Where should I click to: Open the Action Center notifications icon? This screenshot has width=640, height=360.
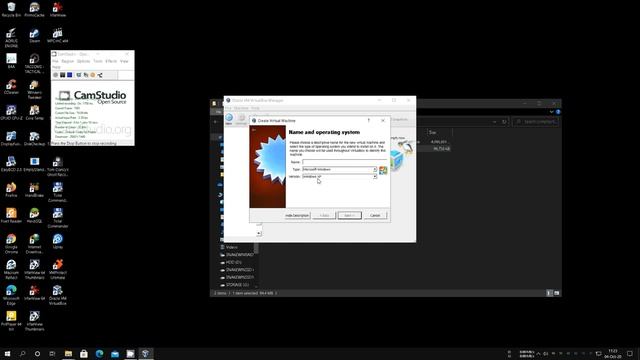coord(630,353)
